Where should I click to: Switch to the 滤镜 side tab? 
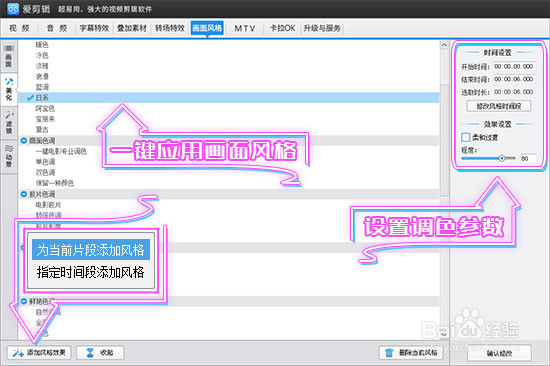[x=9, y=122]
